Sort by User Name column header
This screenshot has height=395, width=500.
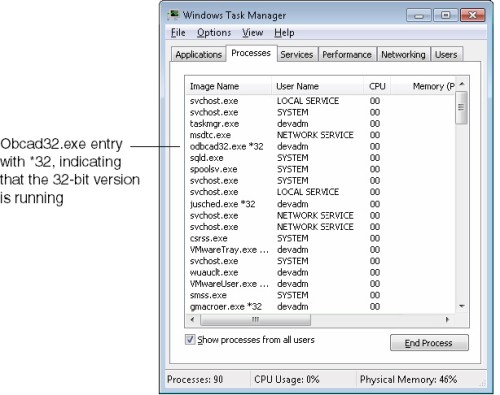pyautogui.click(x=317, y=86)
